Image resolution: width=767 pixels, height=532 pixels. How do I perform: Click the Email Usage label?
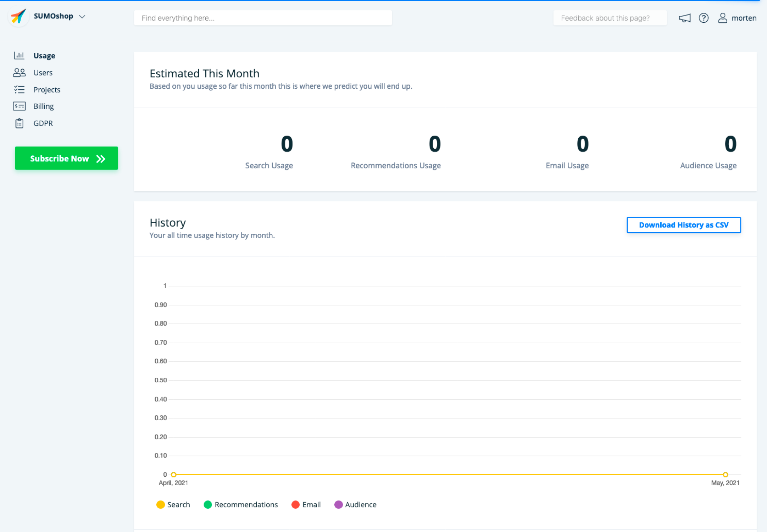(x=567, y=166)
